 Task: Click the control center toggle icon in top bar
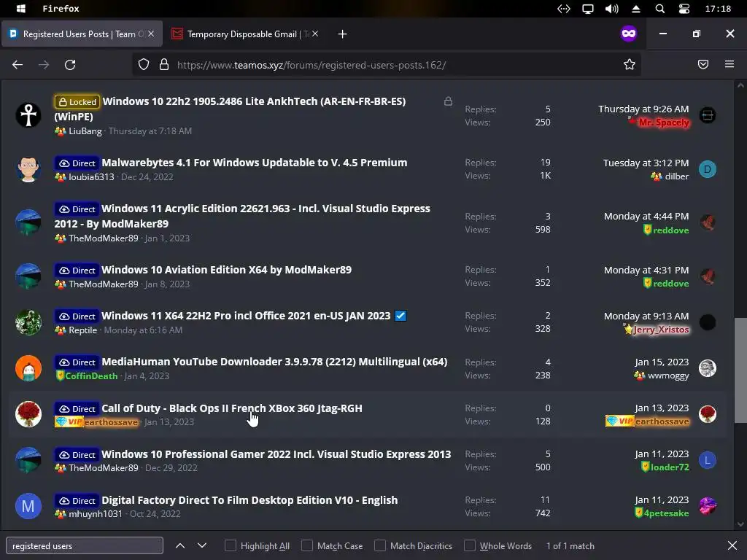(x=684, y=9)
